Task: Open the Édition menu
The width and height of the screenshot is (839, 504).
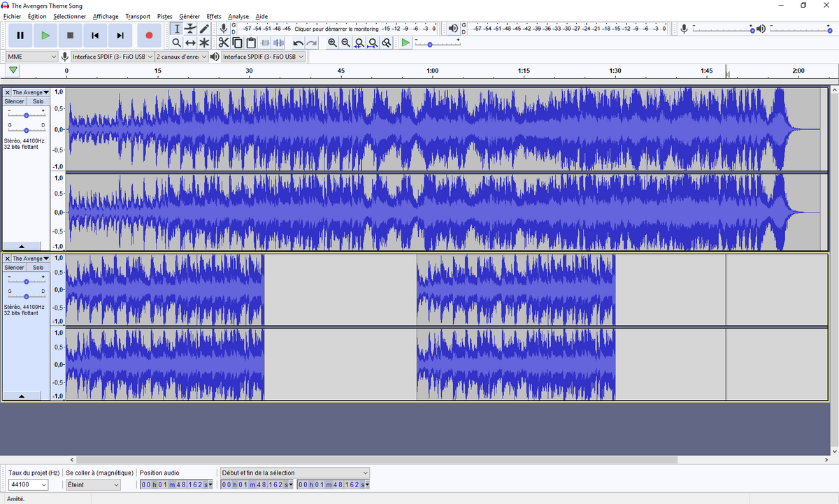Action: click(x=37, y=16)
